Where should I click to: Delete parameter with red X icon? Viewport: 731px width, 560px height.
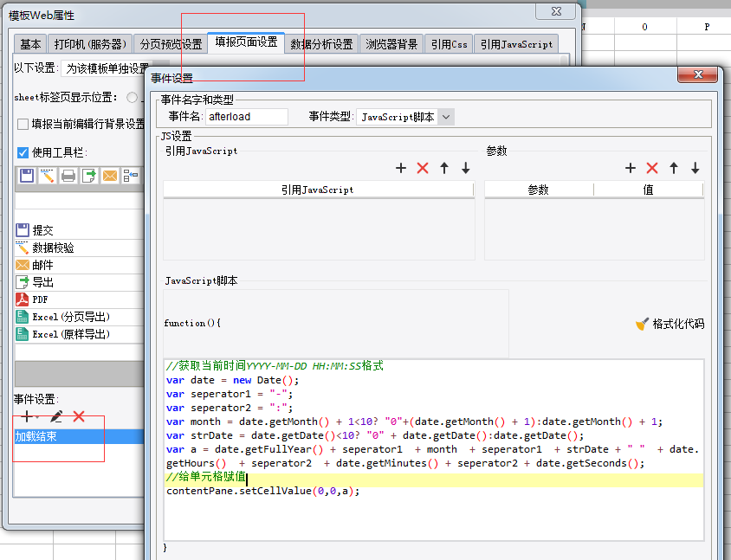[x=652, y=168]
